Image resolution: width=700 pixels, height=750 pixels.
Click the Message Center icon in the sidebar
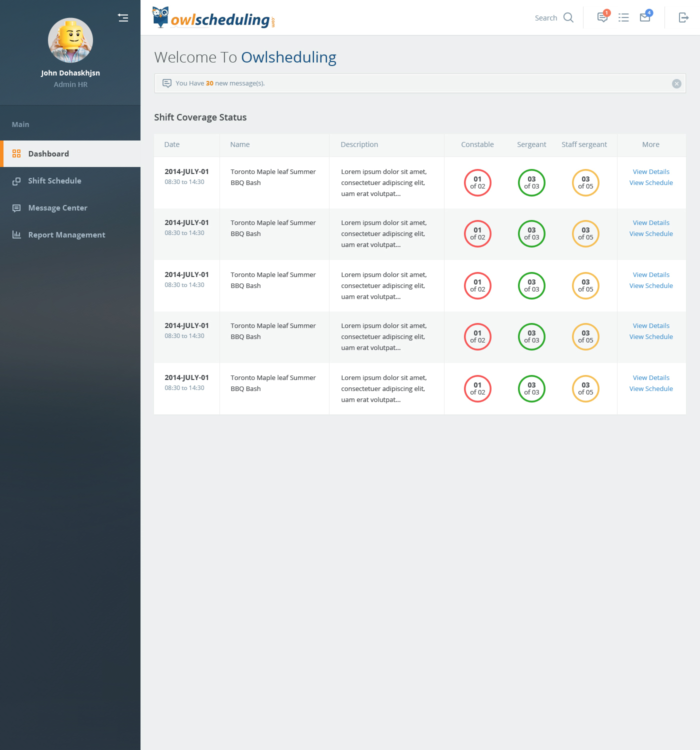16,208
